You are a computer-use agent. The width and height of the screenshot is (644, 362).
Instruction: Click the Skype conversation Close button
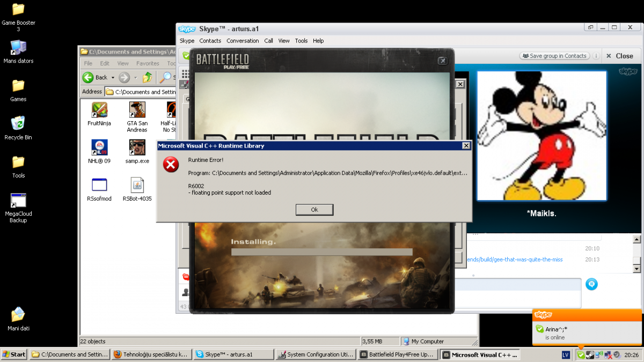tap(620, 56)
